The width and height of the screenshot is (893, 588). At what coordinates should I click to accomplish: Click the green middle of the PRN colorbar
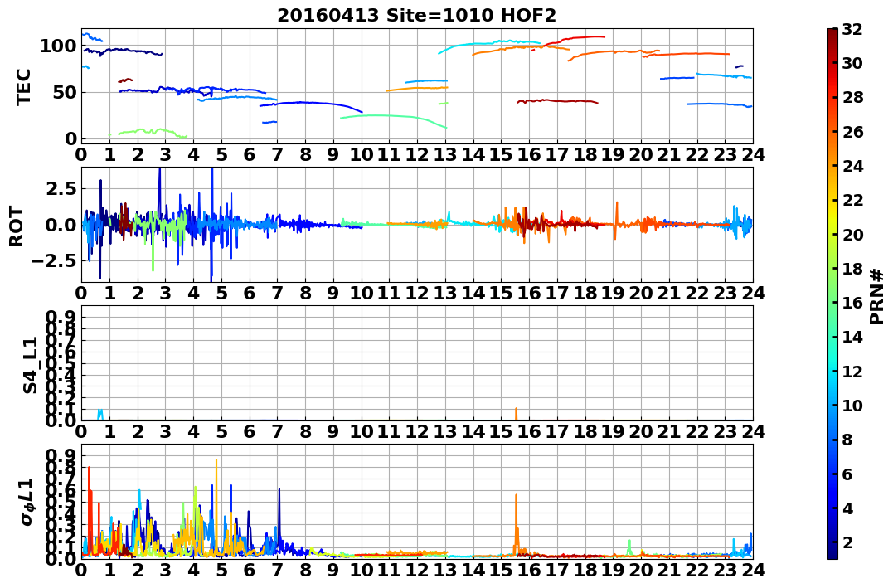(832, 294)
